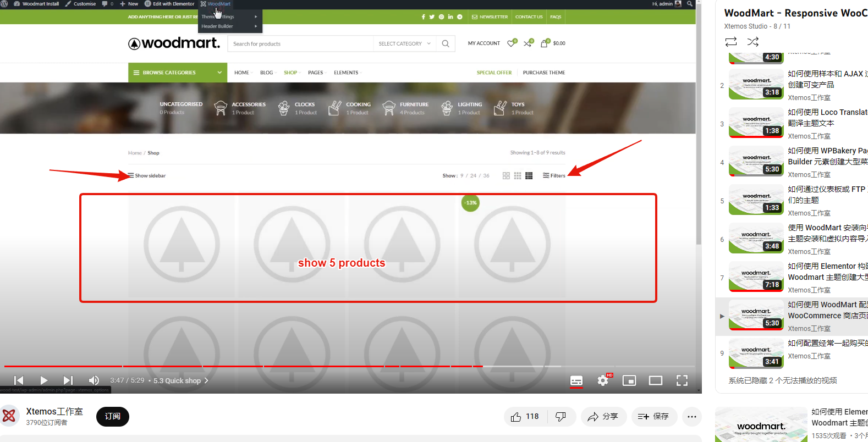
Task: Dislike the video
Action: click(562, 417)
